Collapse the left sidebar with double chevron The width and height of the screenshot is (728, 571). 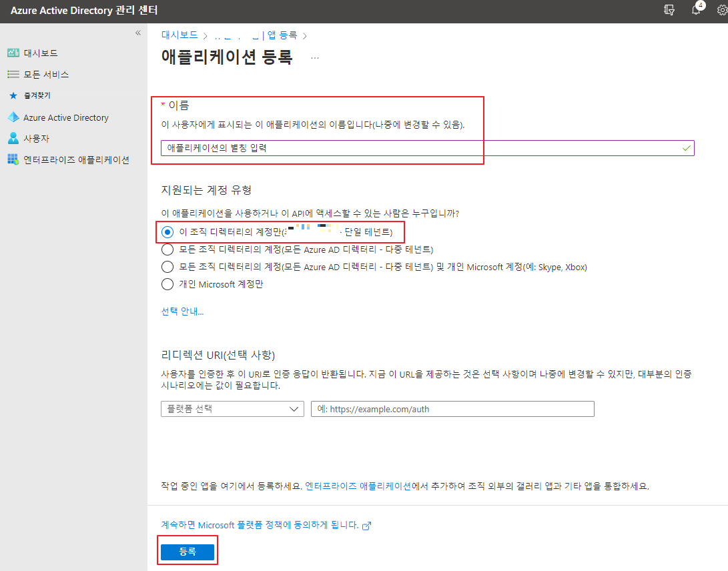(138, 33)
